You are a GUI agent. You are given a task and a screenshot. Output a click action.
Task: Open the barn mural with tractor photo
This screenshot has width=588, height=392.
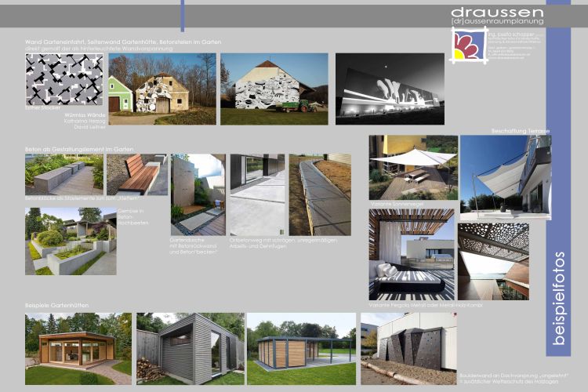click(x=274, y=89)
